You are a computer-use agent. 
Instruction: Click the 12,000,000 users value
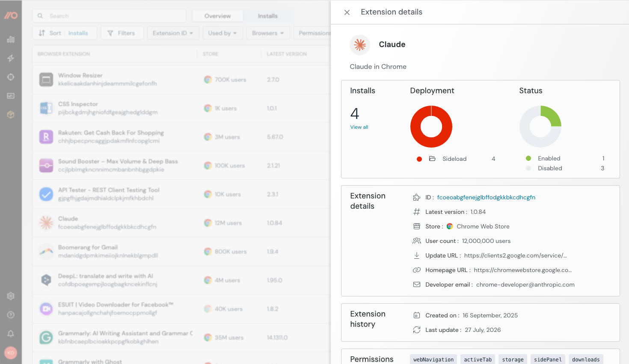pos(486,241)
